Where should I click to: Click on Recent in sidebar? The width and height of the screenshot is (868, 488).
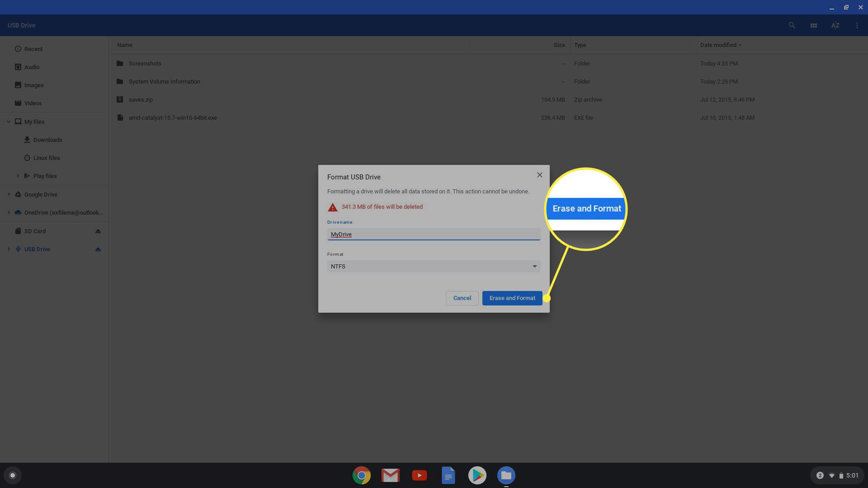[x=33, y=49]
